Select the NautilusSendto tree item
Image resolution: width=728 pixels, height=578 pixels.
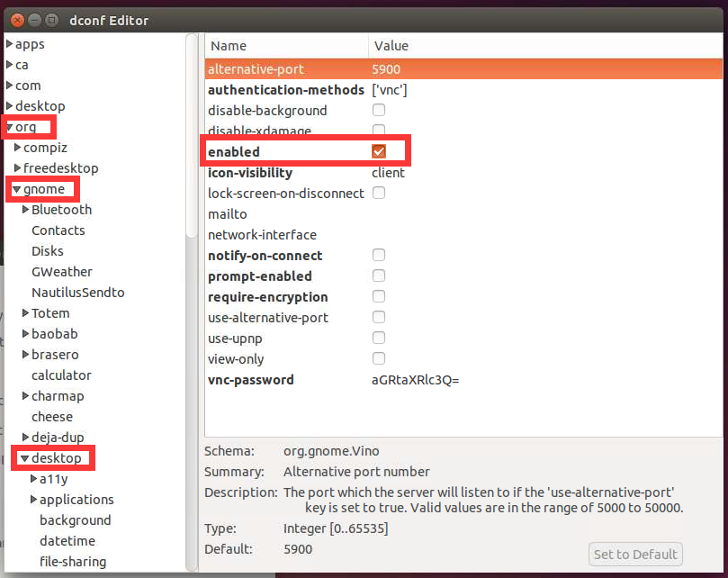click(x=78, y=293)
